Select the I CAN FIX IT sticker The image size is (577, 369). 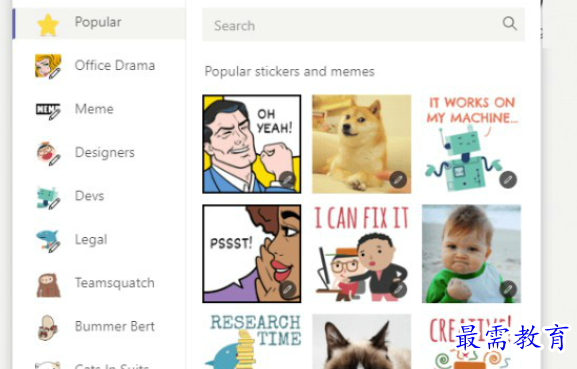[361, 254]
